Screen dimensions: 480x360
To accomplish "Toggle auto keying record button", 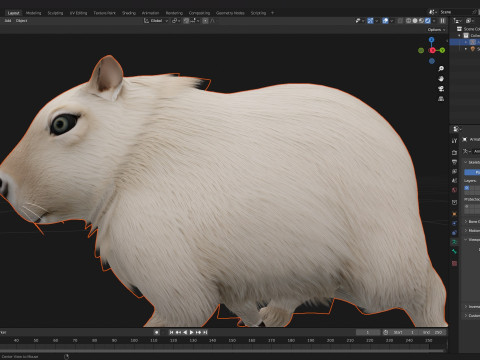I will point(156,332).
